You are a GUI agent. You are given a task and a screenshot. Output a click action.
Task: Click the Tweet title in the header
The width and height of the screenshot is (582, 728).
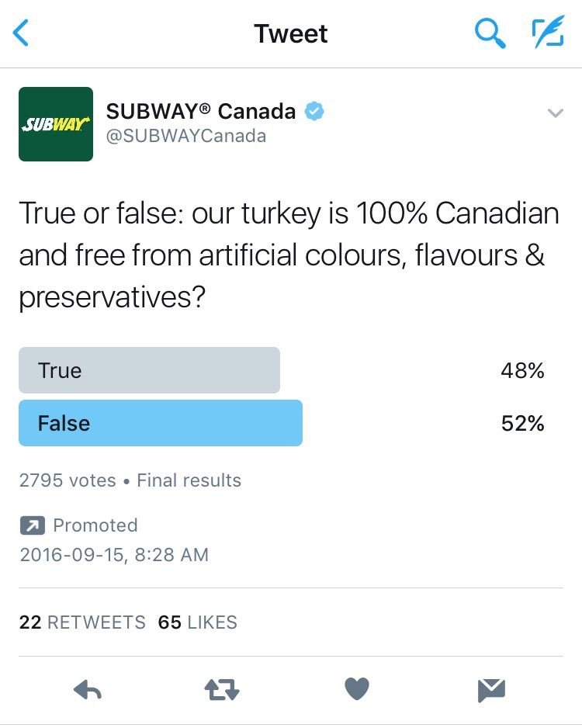290,33
